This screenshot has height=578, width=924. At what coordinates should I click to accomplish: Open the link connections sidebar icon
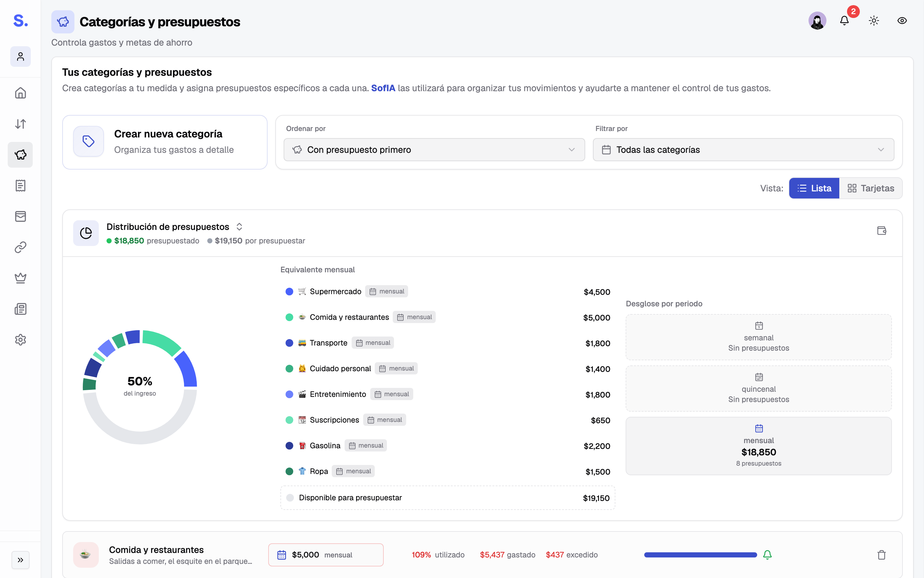[x=21, y=247]
